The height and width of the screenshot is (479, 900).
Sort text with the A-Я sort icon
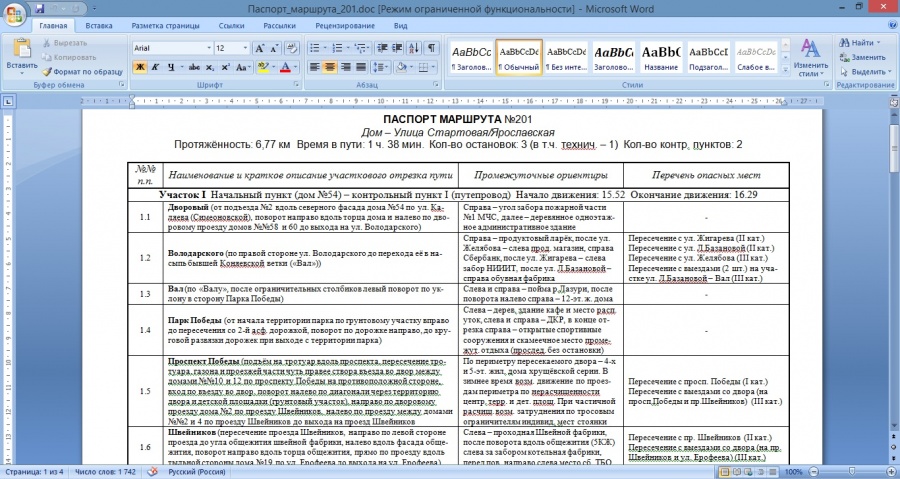[414, 48]
